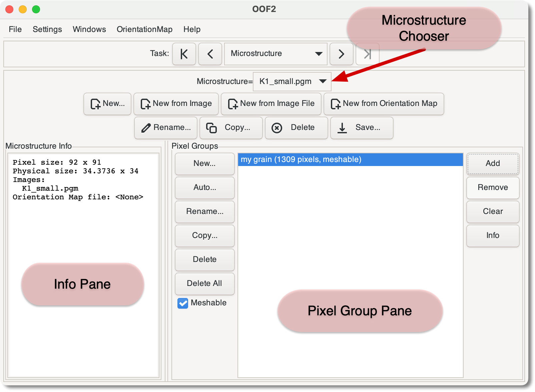Open the Settings menu

[x=47, y=29]
